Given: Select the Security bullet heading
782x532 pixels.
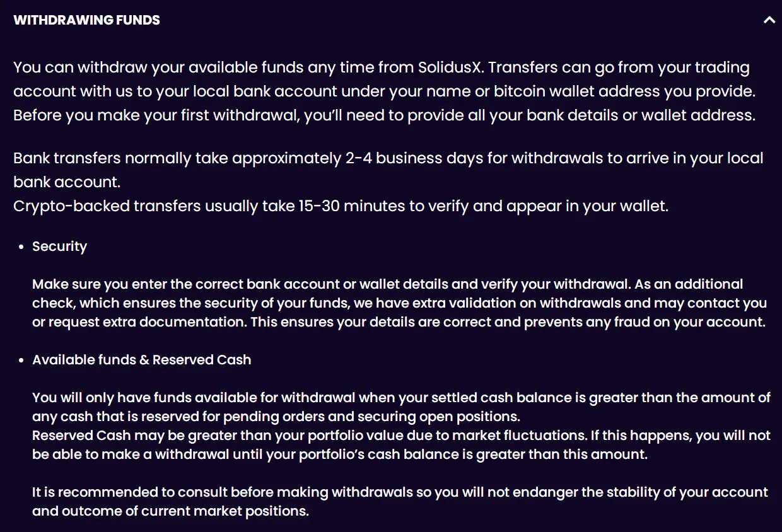Looking at the screenshot, I should [x=60, y=246].
